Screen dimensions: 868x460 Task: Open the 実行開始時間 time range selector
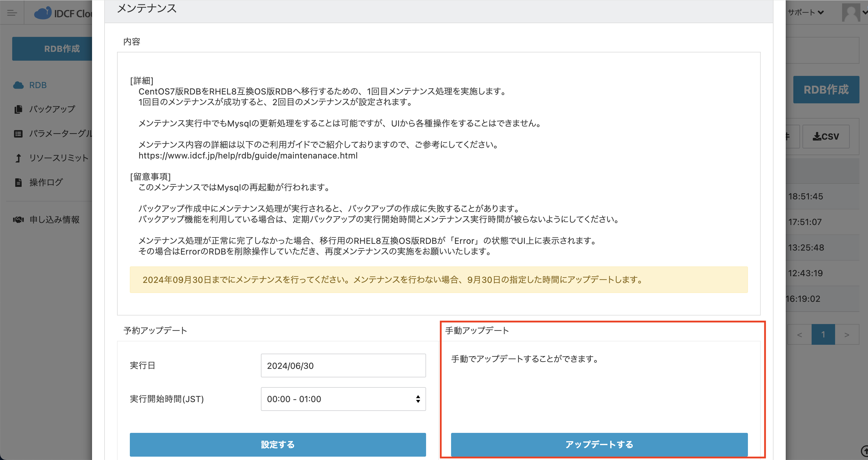[x=343, y=399]
